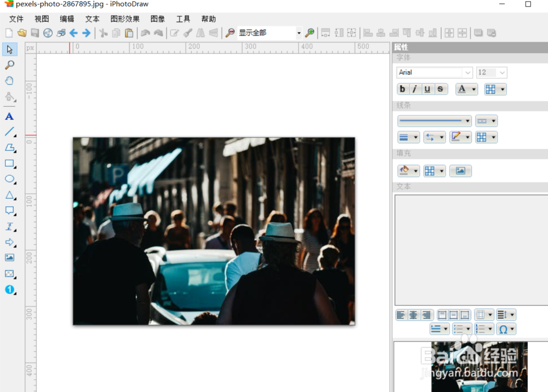Select the text tool (letter A)
Viewport: 548px width, 392px height.
[x=9, y=117]
